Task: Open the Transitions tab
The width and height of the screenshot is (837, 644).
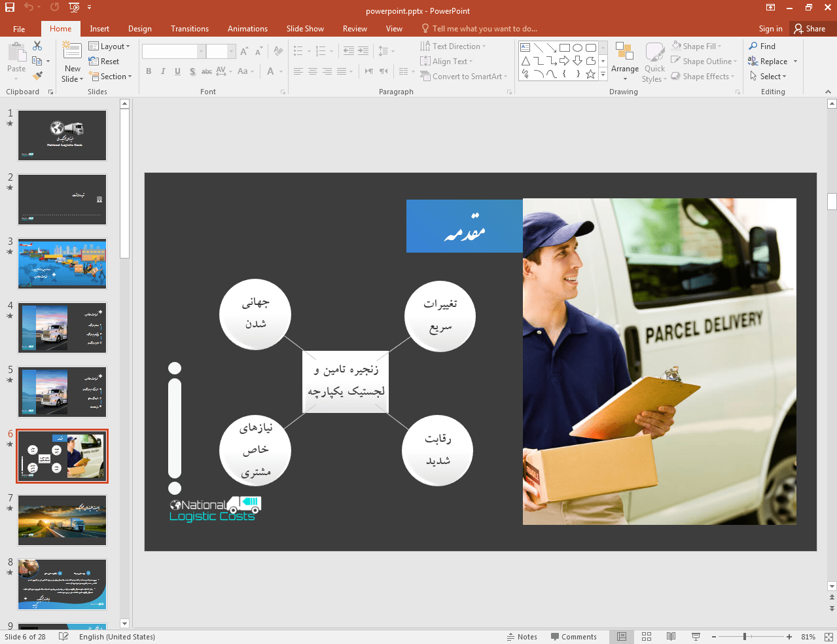Action: coord(190,29)
